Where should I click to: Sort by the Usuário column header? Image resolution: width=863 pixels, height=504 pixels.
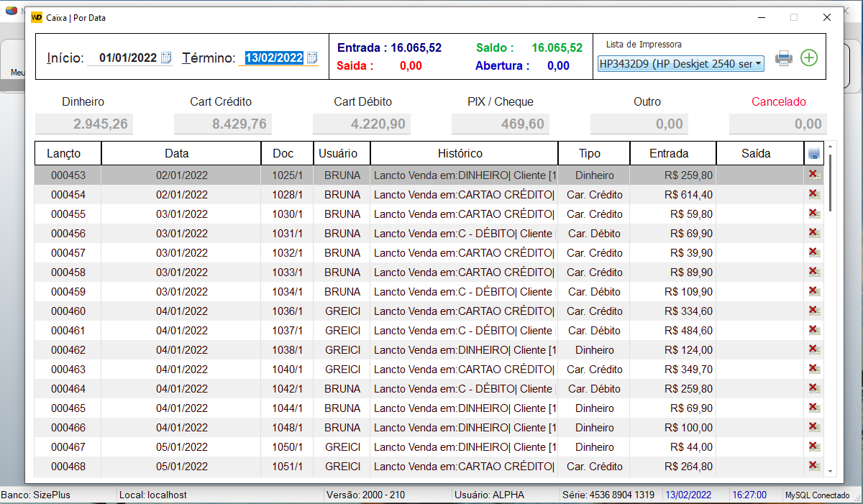click(342, 153)
